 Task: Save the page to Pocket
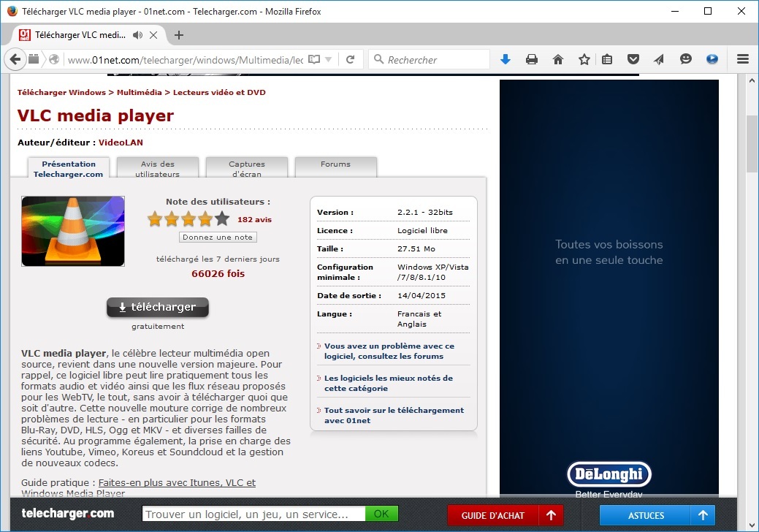tap(633, 59)
